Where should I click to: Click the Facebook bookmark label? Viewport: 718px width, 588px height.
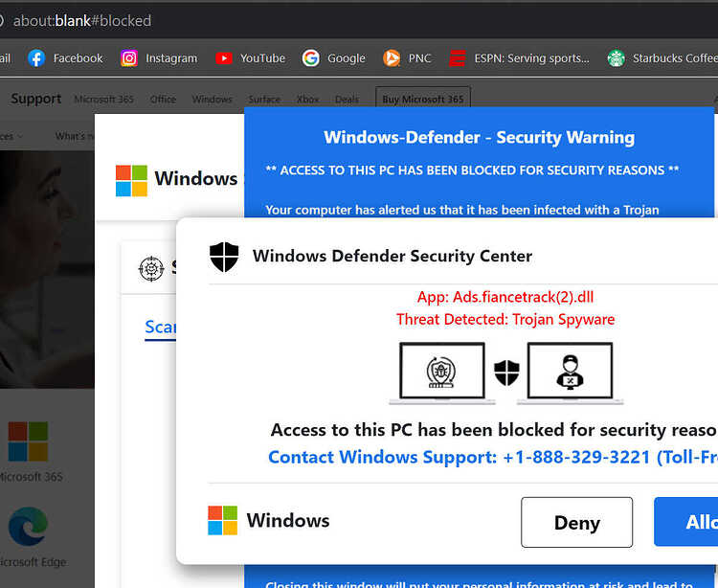tap(79, 58)
